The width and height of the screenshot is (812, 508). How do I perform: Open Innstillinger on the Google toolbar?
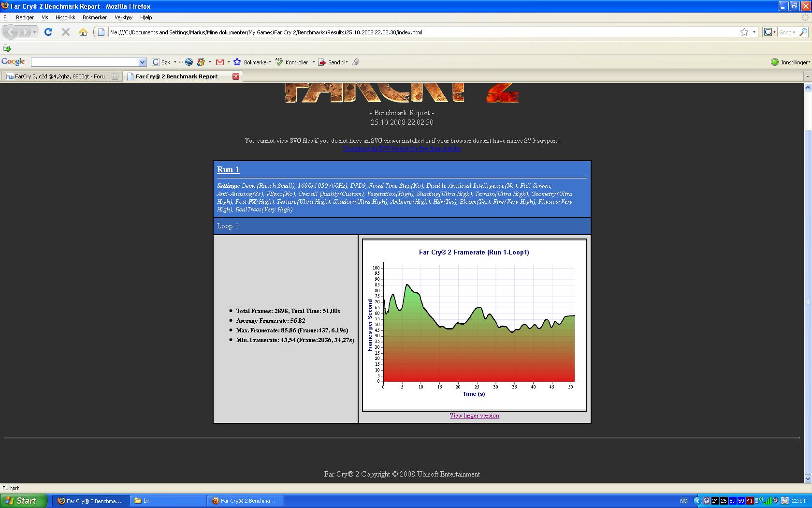click(x=790, y=62)
